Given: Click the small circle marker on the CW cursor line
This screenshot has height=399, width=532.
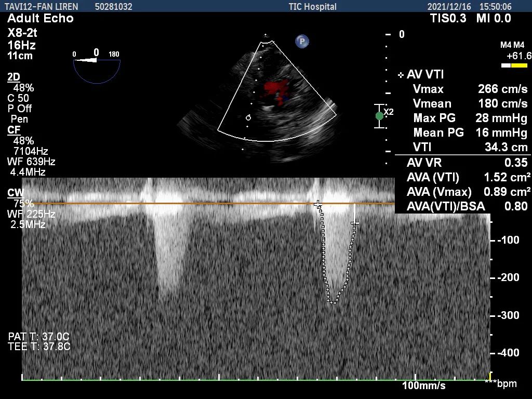Looking at the screenshot, I should coord(249,117).
